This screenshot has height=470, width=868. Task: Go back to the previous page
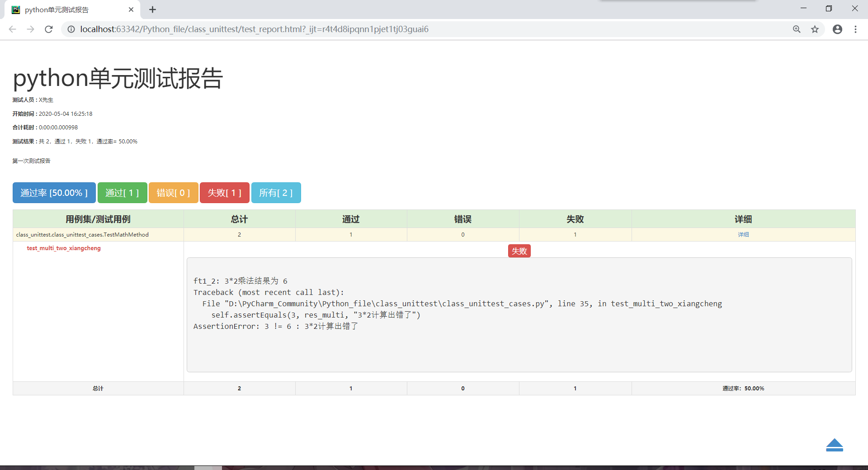12,29
